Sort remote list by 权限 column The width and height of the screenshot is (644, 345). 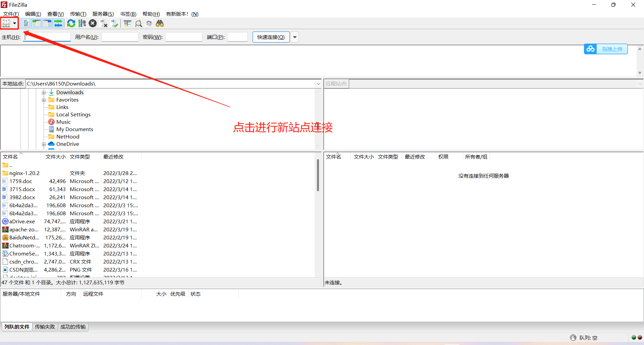tap(449, 157)
